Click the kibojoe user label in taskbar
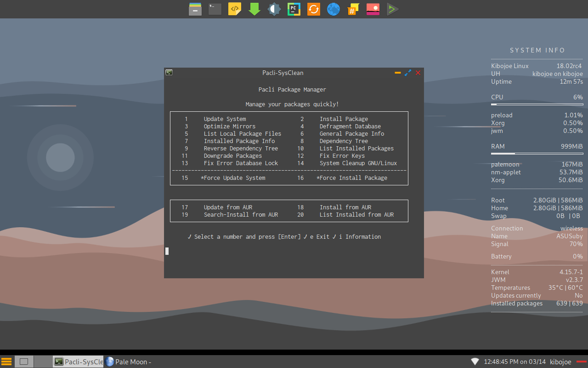 tap(560, 362)
